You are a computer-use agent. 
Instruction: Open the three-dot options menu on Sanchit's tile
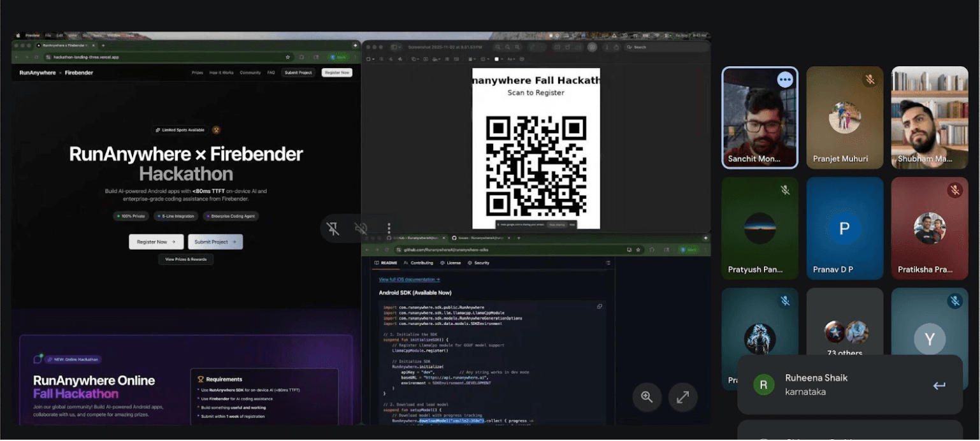tap(785, 79)
